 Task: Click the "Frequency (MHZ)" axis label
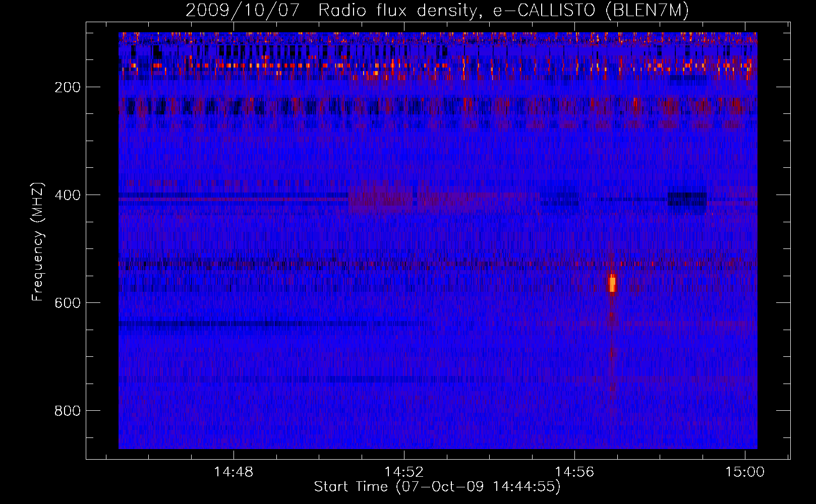(x=38, y=242)
